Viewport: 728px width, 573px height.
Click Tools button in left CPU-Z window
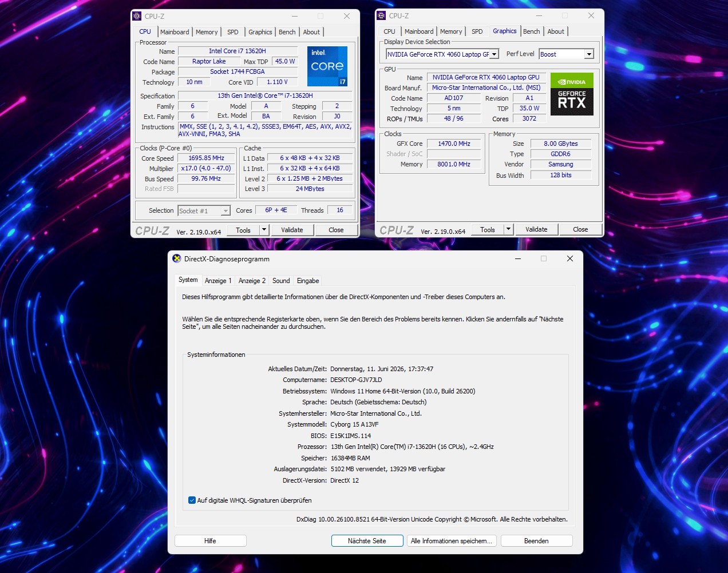tap(243, 230)
